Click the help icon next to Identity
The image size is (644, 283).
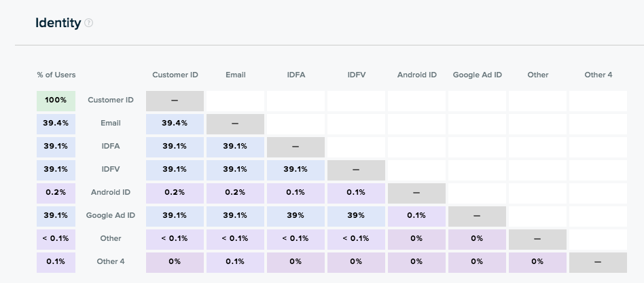coord(88,23)
